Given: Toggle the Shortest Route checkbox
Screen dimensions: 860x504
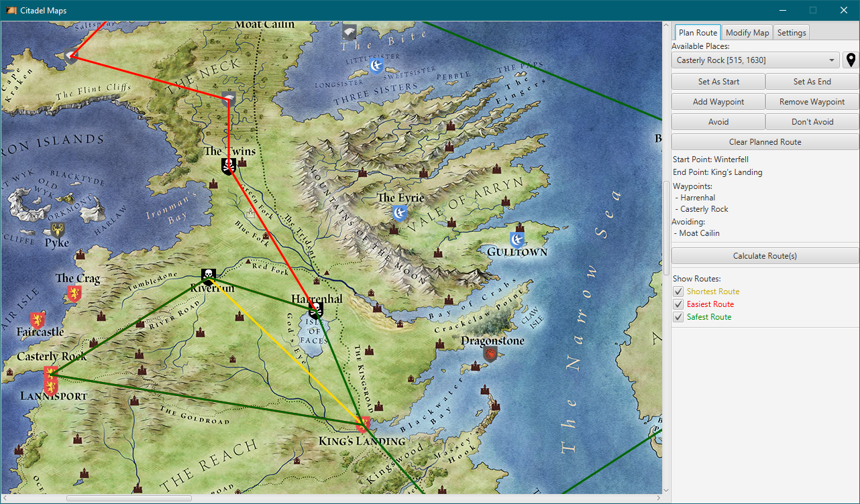Looking at the screenshot, I should pyautogui.click(x=678, y=292).
